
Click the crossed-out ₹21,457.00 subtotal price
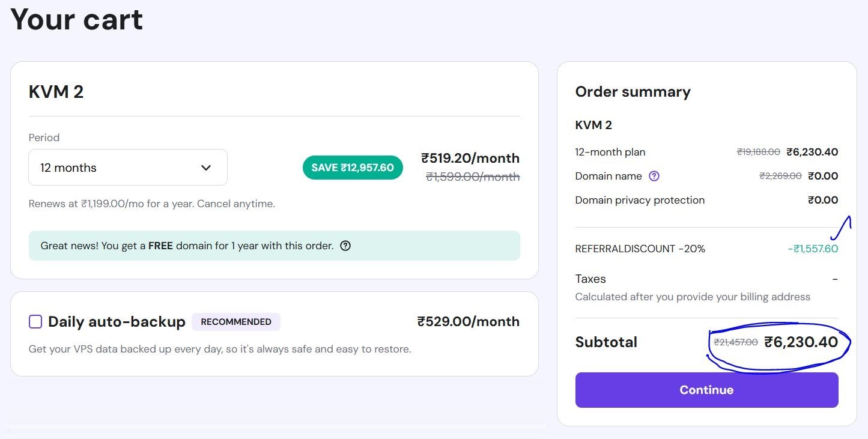pyautogui.click(x=736, y=342)
